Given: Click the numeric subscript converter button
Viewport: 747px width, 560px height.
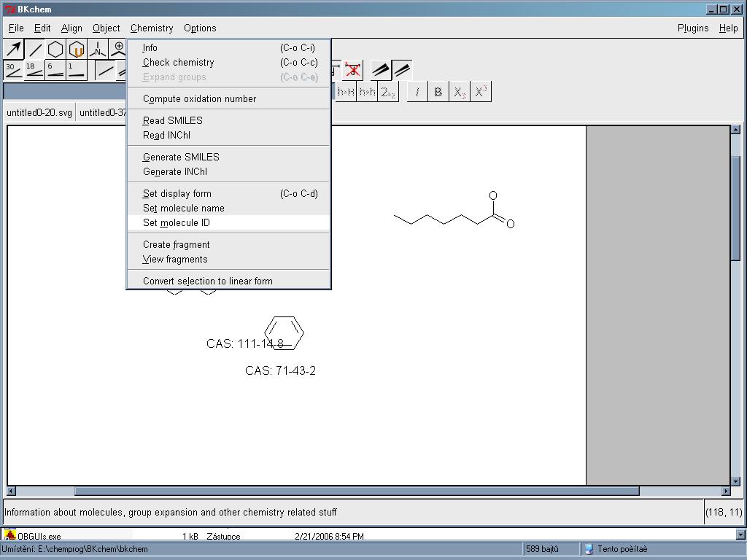Looking at the screenshot, I should (388, 91).
